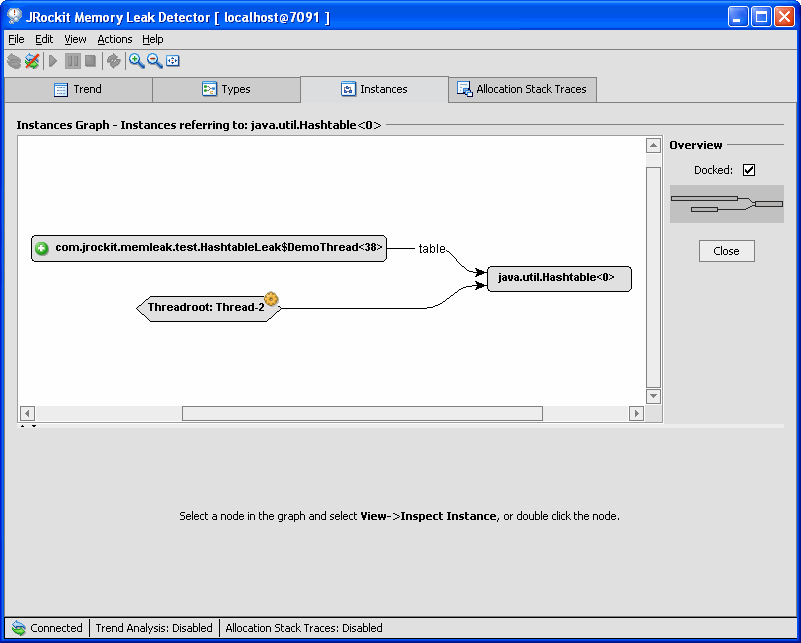The height and width of the screenshot is (643, 801).
Task: Click the graph's scroll left arrow
Action: pyautogui.click(x=27, y=413)
